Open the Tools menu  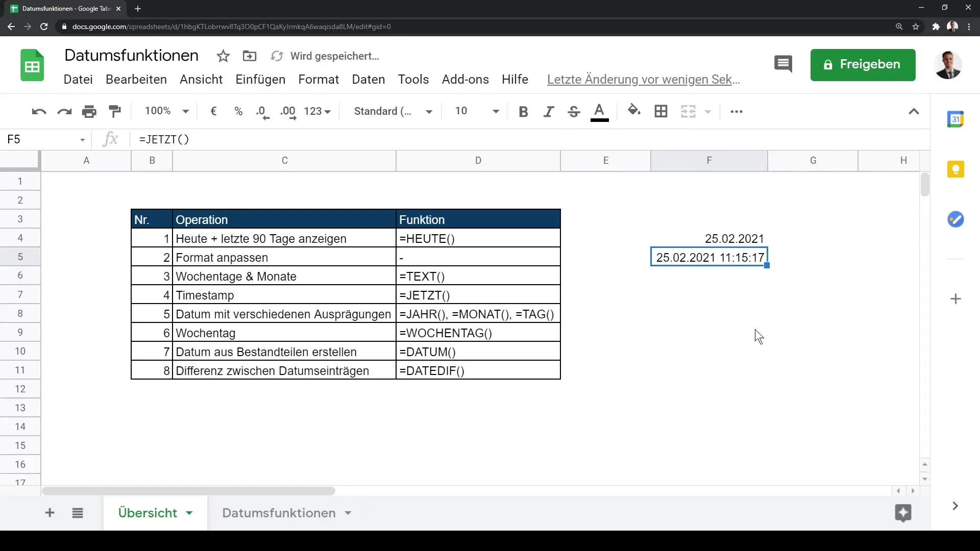[x=413, y=80]
